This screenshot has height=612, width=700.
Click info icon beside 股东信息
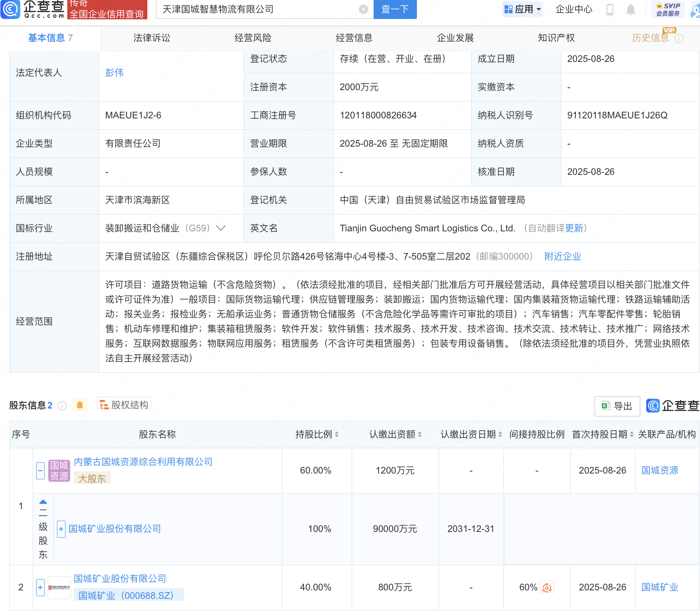pyautogui.click(x=62, y=405)
